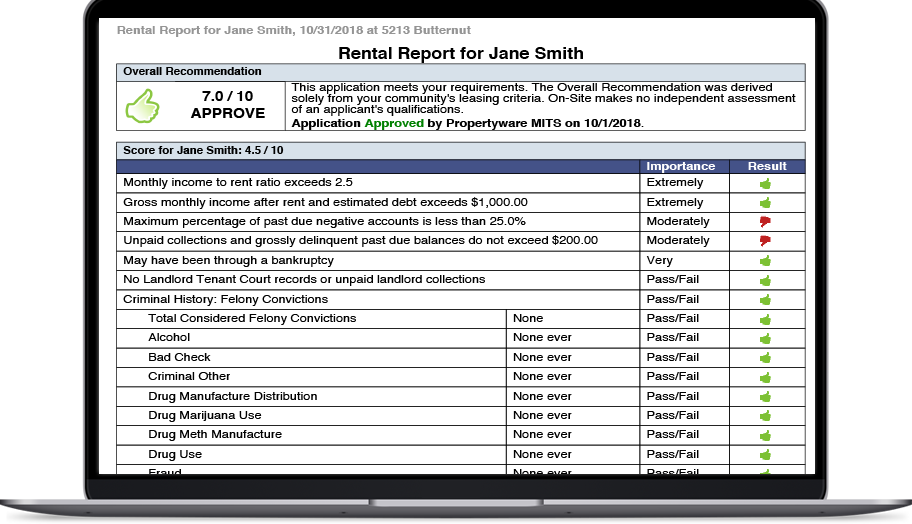
Task: Click 'None ever' in the Bad Check row
Action: [x=542, y=357]
